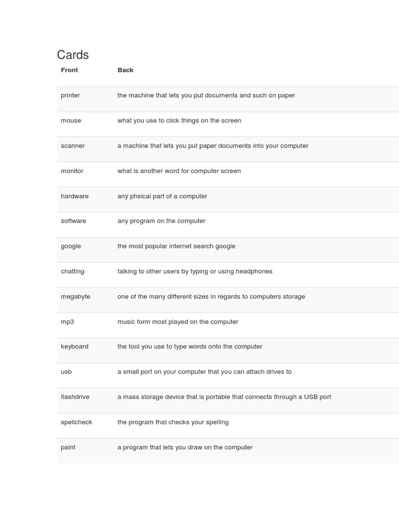
Task: Click the "Back" column header
Action: click(125, 70)
